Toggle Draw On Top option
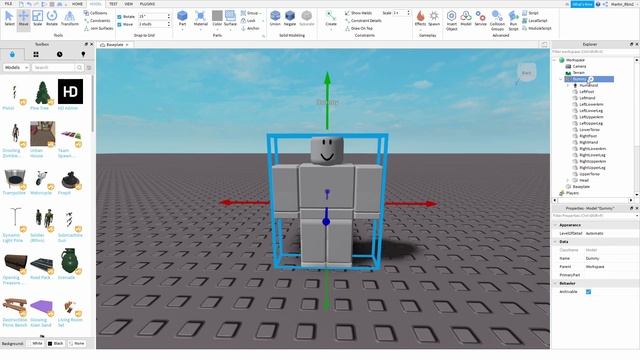The width and height of the screenshot is (640, 360). point(358,28)
